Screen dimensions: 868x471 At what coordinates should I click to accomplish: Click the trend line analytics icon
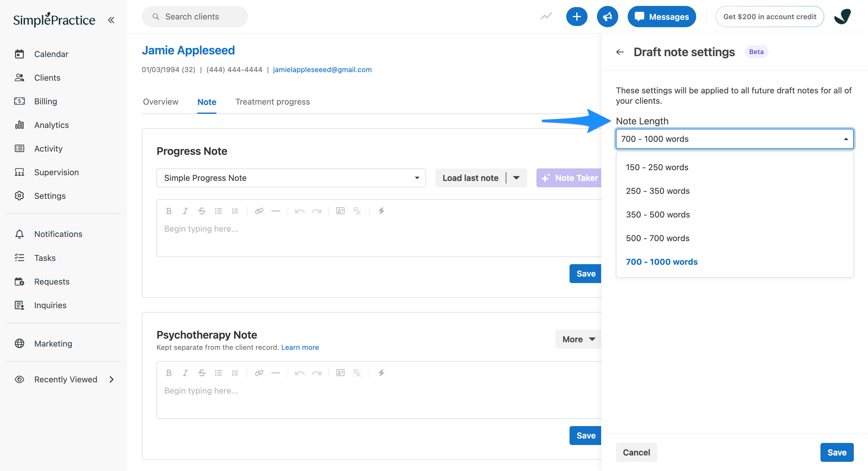pyautogui.click(x=546, y=17)
